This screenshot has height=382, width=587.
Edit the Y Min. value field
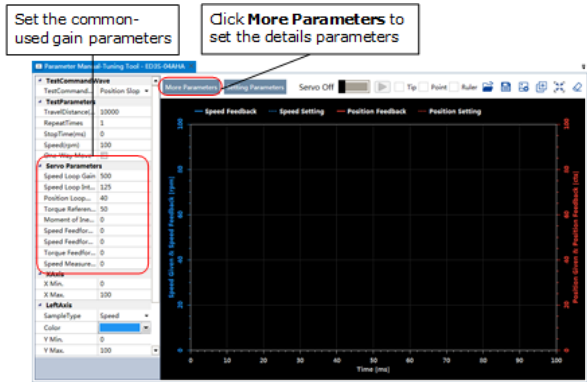[x=125, y=339]
